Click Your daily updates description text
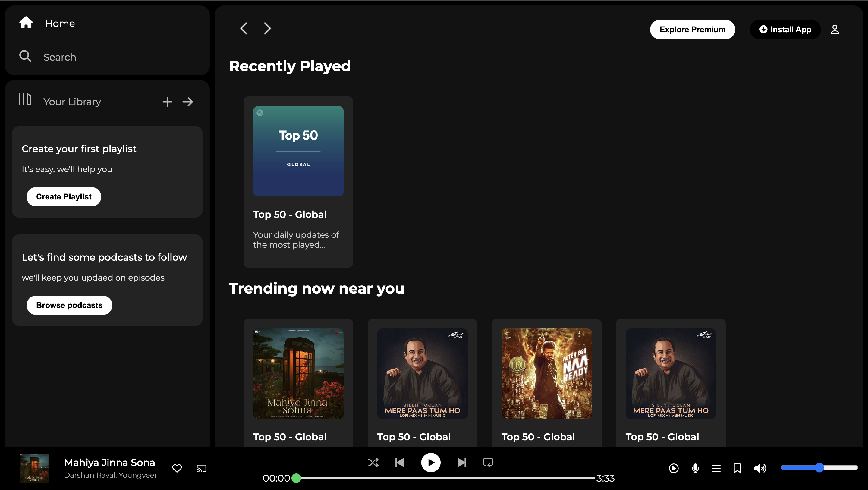The width and height of the screenshot is (868, 490). coord(296,240)
